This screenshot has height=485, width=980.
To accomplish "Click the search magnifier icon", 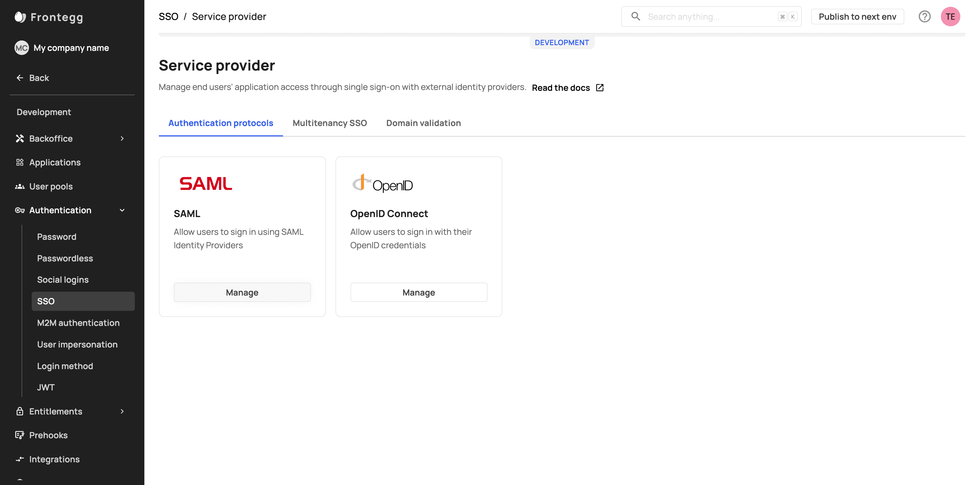I will click(x=636, y=16).
